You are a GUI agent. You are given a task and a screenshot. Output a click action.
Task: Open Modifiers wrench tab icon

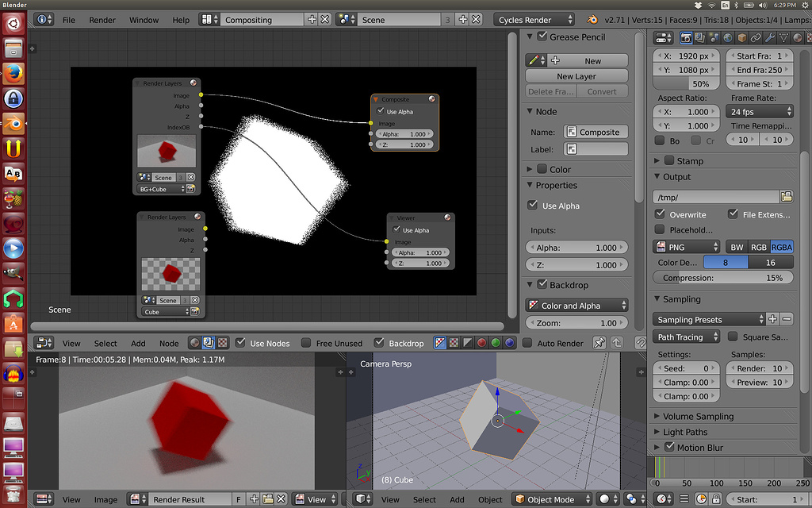[x=769, y=38]
